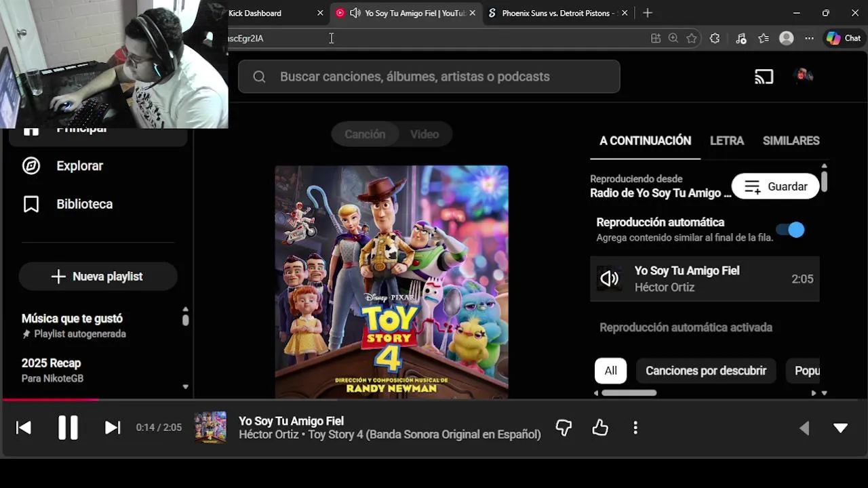Open the media control music note icon
The image size is (868, 488).
(x=741, y=39)
